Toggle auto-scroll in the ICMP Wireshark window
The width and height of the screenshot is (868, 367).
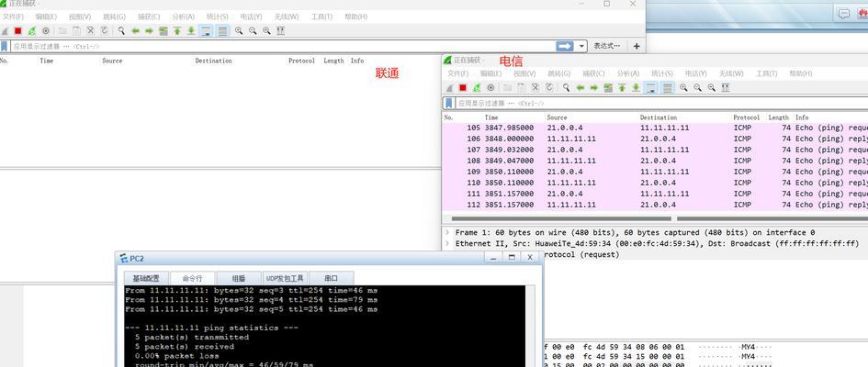(650, 88)
